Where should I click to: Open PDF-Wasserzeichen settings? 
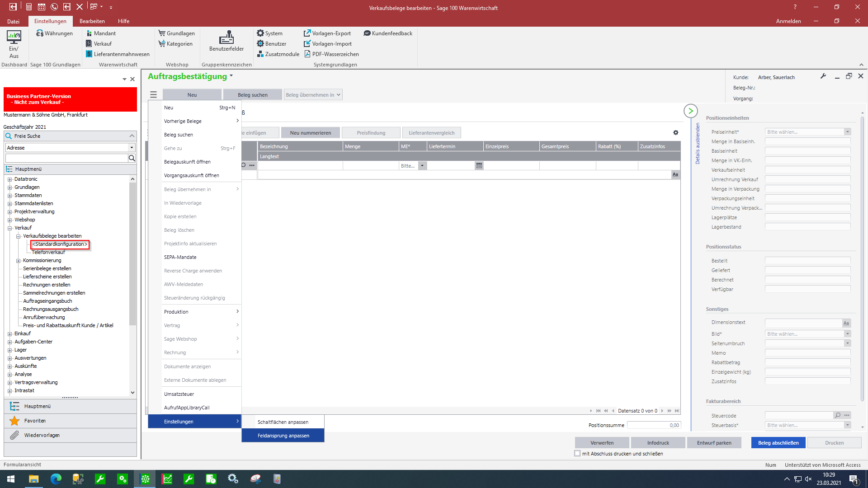click(331, 54)
